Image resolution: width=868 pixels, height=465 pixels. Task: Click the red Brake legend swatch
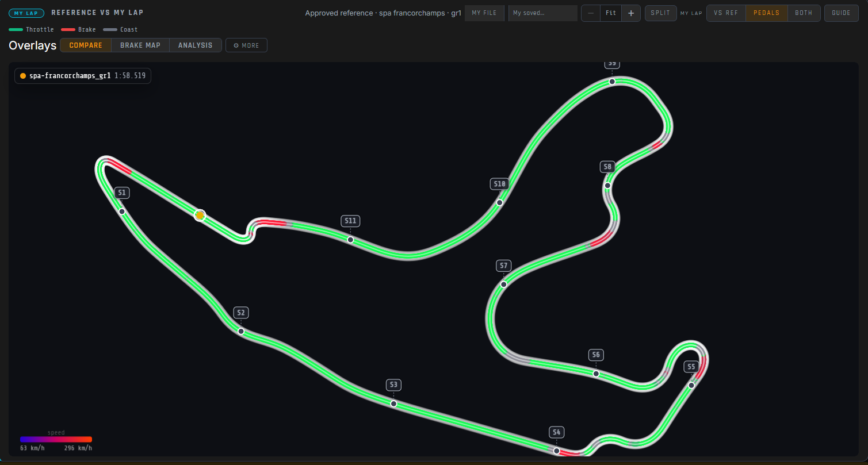point(68,29)
